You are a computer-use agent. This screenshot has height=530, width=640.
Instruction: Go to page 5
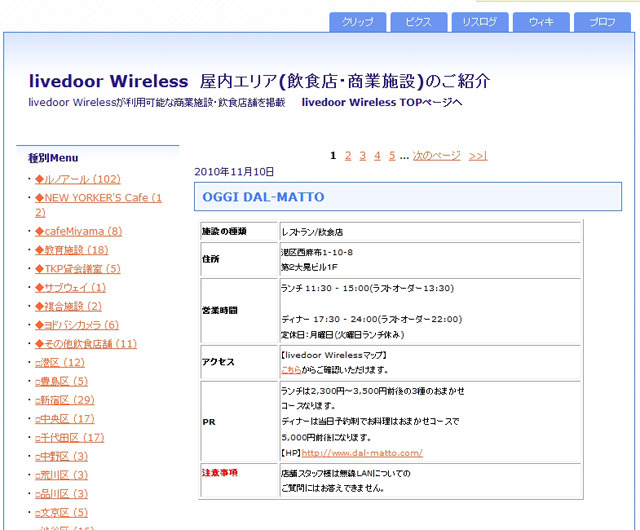pos(392,156)
